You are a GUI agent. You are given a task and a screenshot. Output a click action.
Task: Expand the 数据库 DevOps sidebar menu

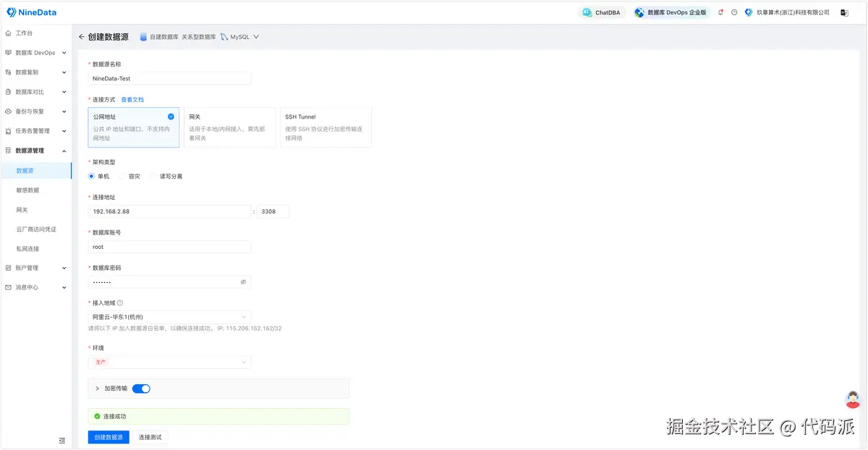click(x=35, y=53)
